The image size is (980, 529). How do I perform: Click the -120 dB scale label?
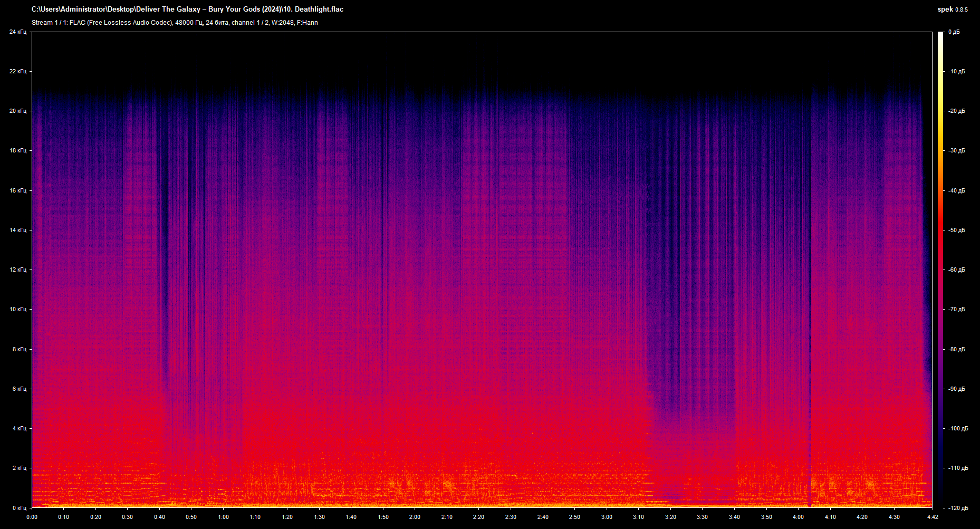tap(958, 508)
